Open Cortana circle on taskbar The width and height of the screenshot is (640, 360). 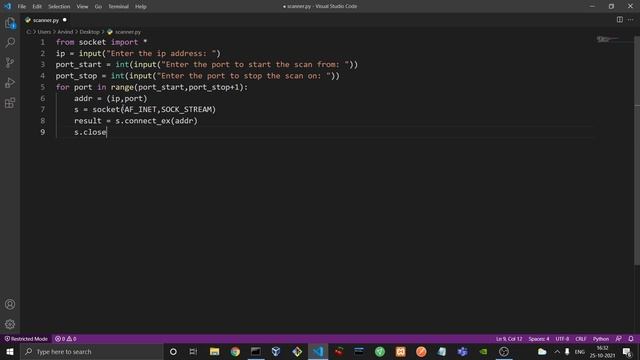(x=173, y=351)
